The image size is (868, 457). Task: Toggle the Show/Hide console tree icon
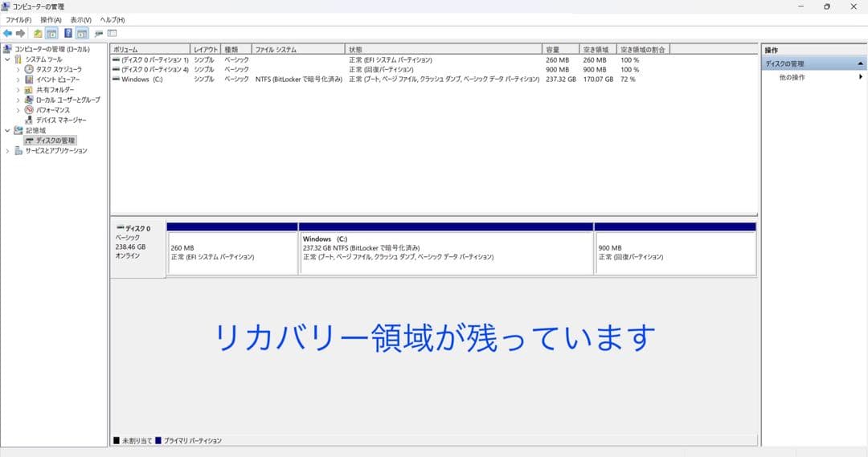(51, 34)
